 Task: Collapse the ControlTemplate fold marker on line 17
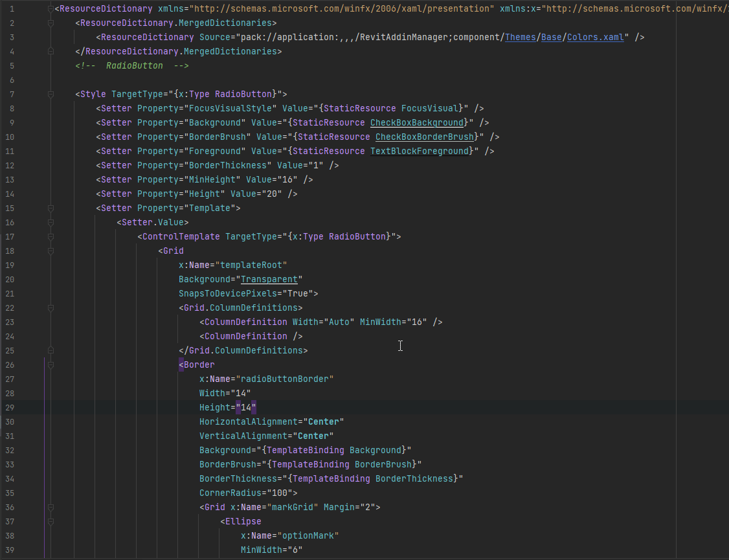[x=50, y=237]
